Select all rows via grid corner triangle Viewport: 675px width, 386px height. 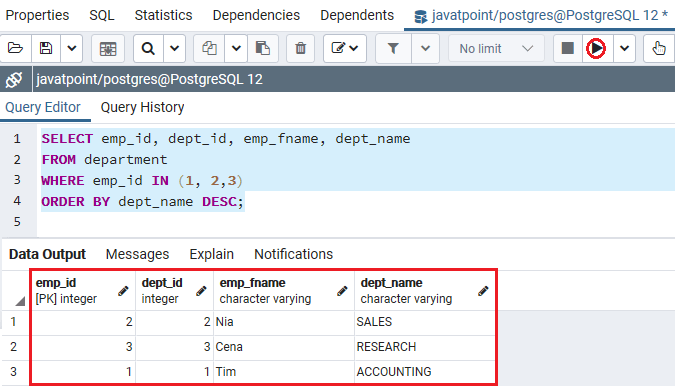[20, 301]
